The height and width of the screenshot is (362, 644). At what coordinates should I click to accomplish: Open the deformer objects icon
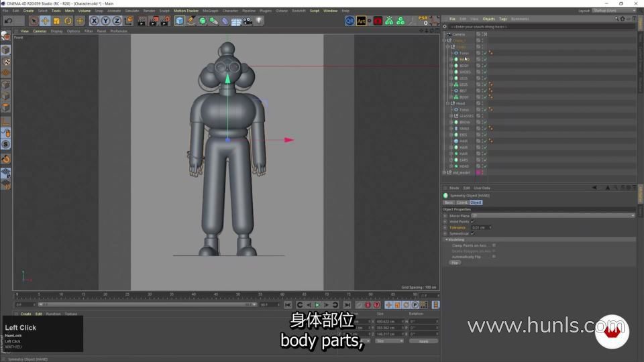point(225,21)
